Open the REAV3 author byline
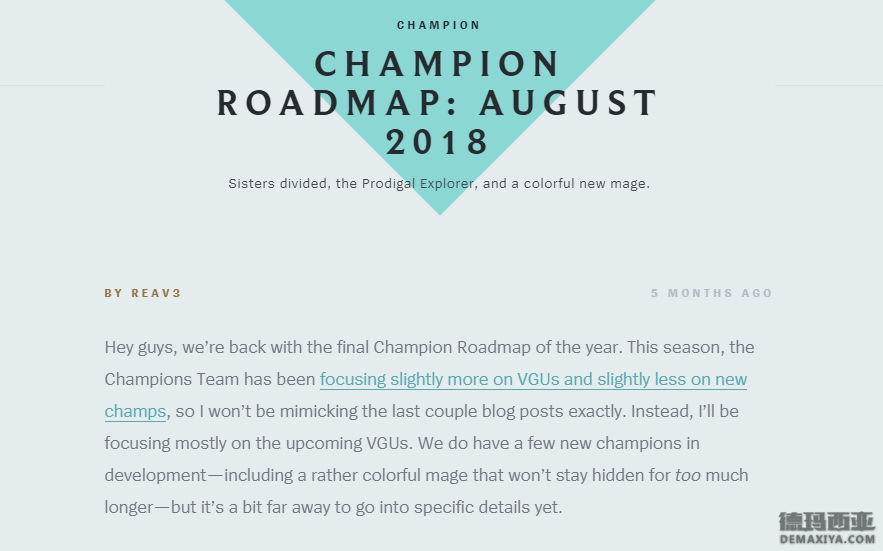Screen dimensions: 883x551 (142, 293)
